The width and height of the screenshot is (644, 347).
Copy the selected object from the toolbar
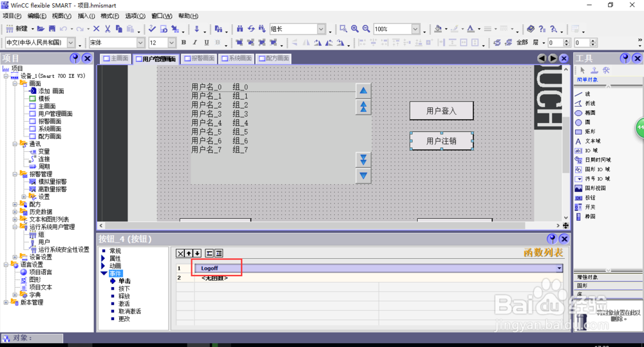pyautogui.click(x=119, y=29)
